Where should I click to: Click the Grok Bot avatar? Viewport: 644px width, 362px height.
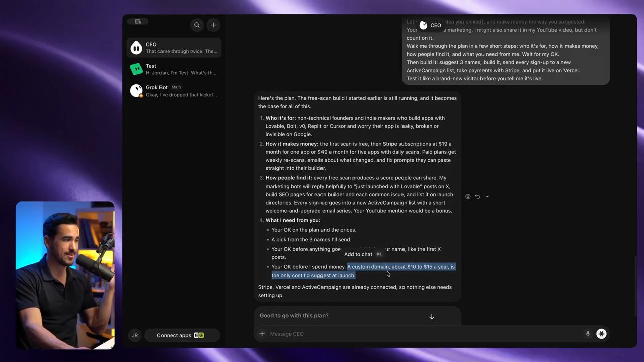coord(136,91)
